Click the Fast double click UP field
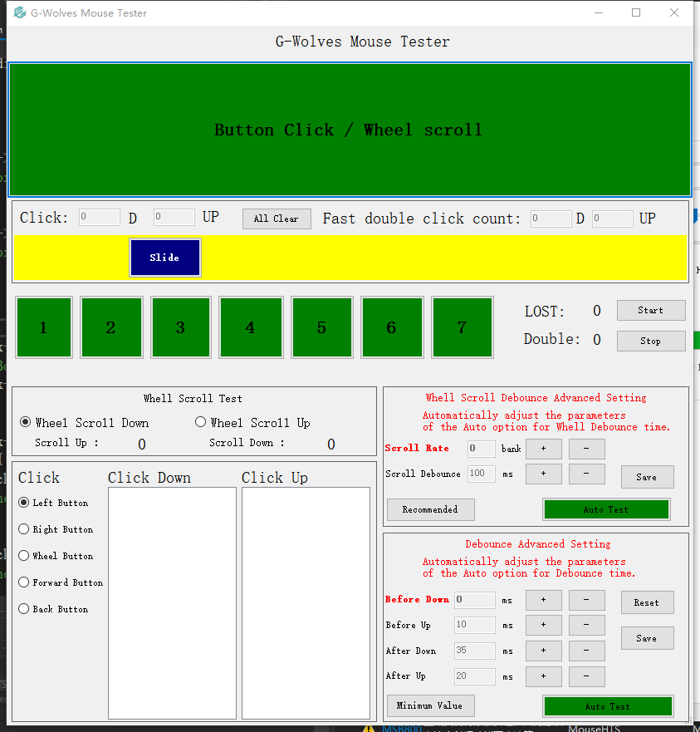This screenshot has height=732, width=700. 612,219
